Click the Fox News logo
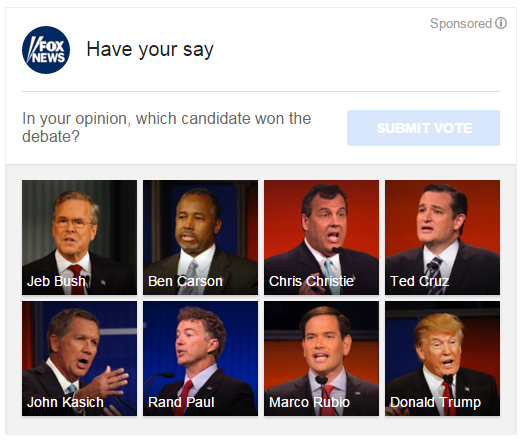The height and width of the screenshot is (446, 524). pos(46,50)
